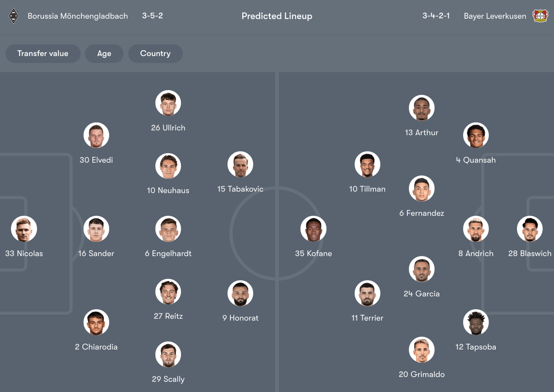Open striker Tabakovic's player photo
Image resolution: width=554 pixels, height=392 pixels.
tap(240, 164)
